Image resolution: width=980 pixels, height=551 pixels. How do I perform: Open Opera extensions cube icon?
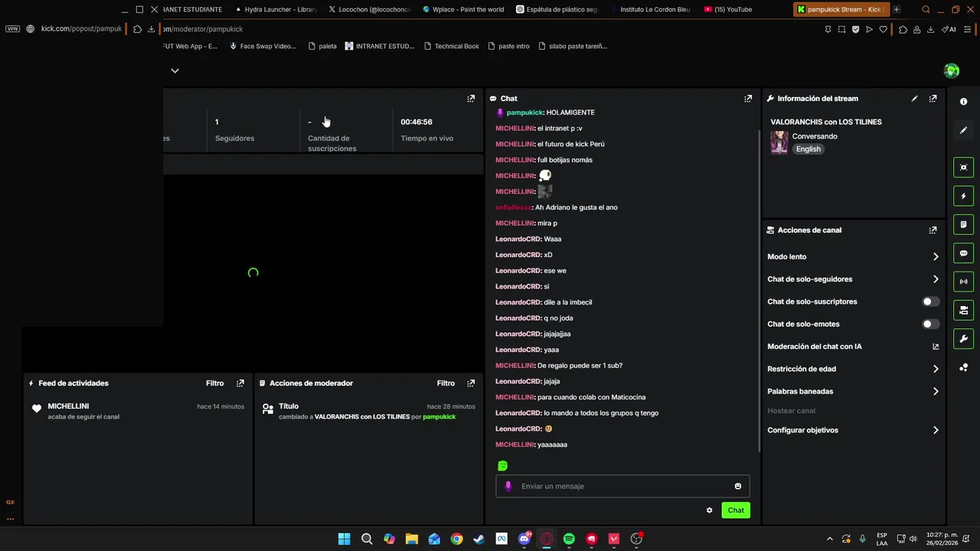click(903, 29)
